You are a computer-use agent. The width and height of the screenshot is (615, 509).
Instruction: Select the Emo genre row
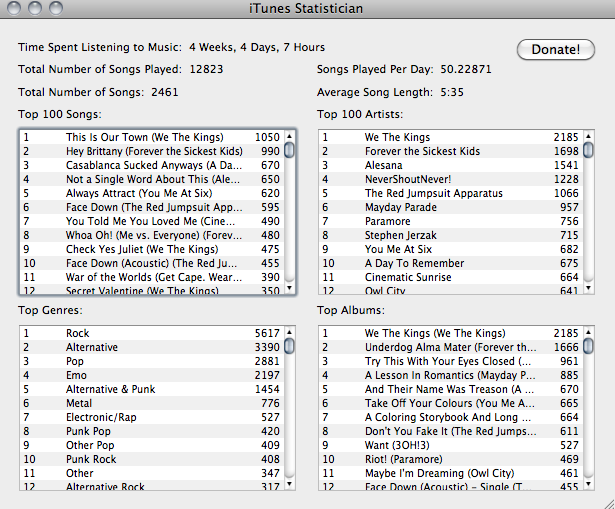point(152,375)
